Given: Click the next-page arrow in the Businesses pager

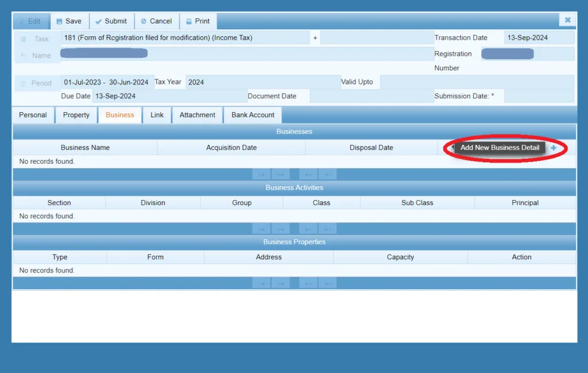Looking at the screenshot, I should point(308,174).
